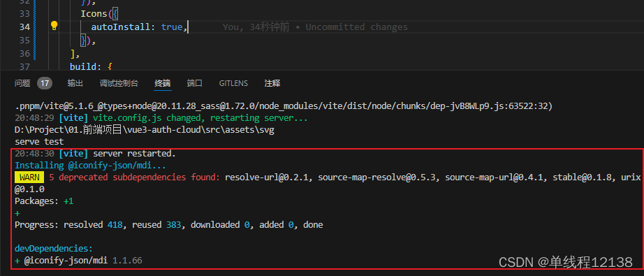Open the 注释 tab

(272, 83)
